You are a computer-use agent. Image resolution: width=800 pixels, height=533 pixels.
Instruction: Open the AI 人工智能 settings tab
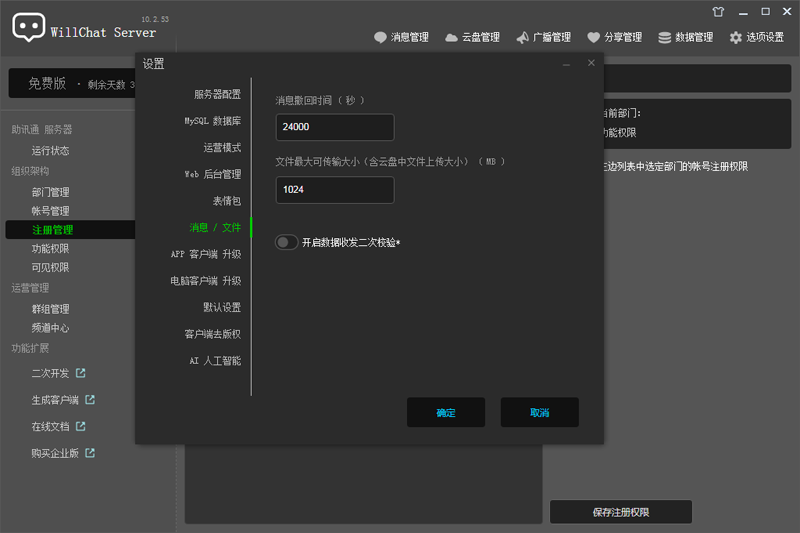pyautogui.click(x=215, y=361)
